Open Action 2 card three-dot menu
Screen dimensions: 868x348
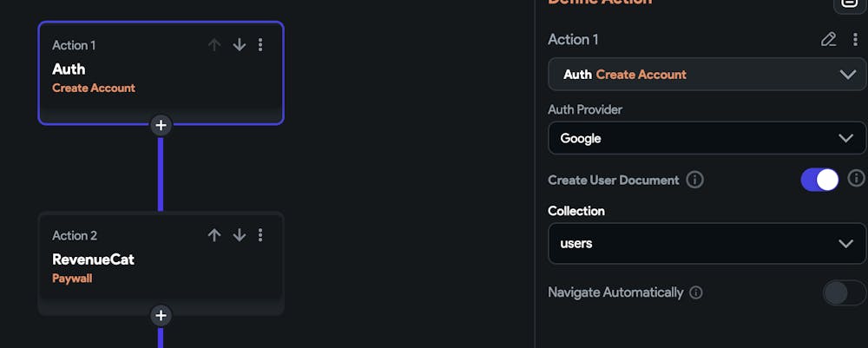(x=260, y=235)
